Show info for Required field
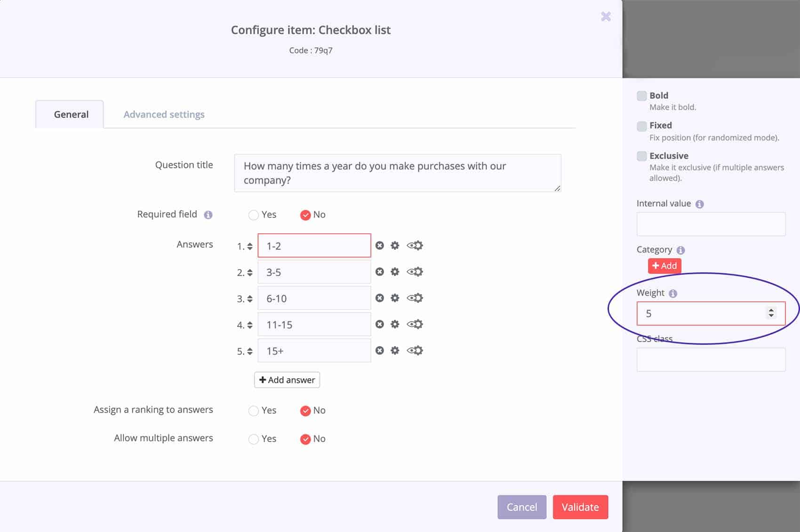800x532 pixels. (208, 215)
